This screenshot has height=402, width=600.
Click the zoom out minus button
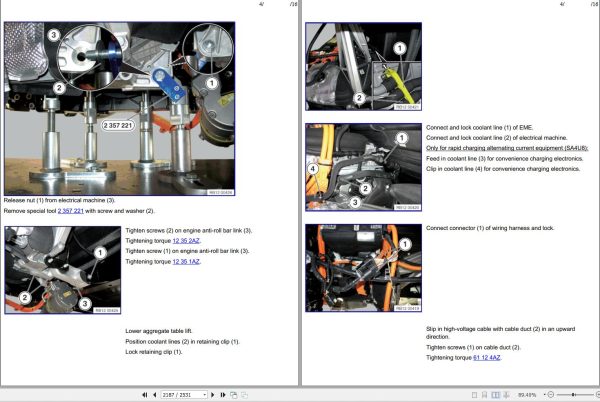click(551, 394)
